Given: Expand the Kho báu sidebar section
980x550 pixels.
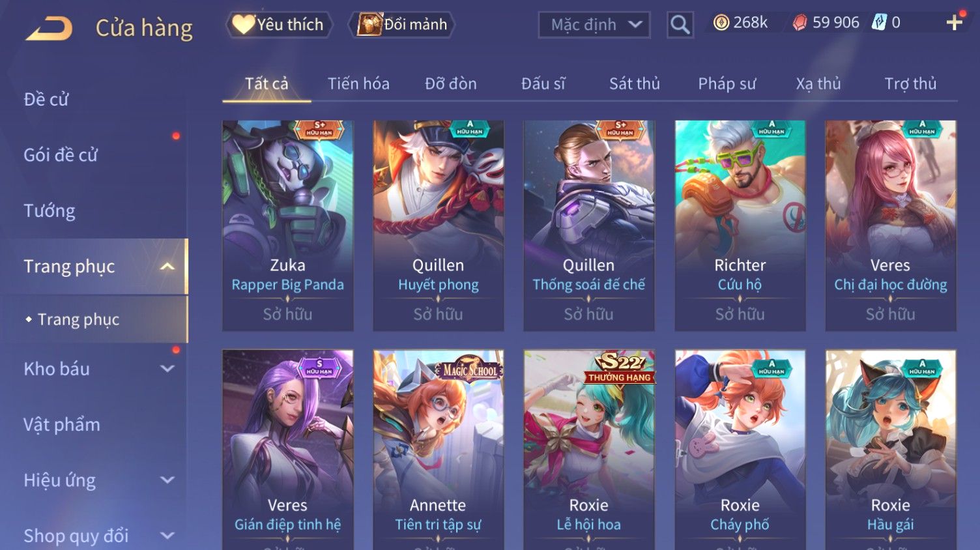Looking at the screenshot, I should point(167,369).
